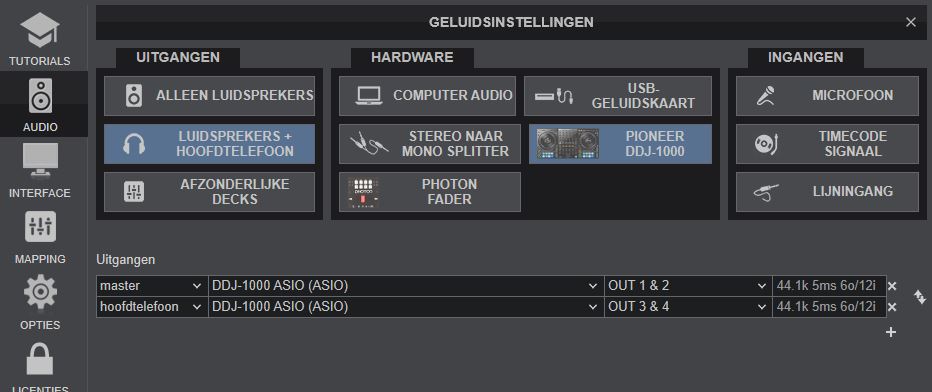
Task: Select the Audio speaker sidebar icon
Action: click(40, 97)
